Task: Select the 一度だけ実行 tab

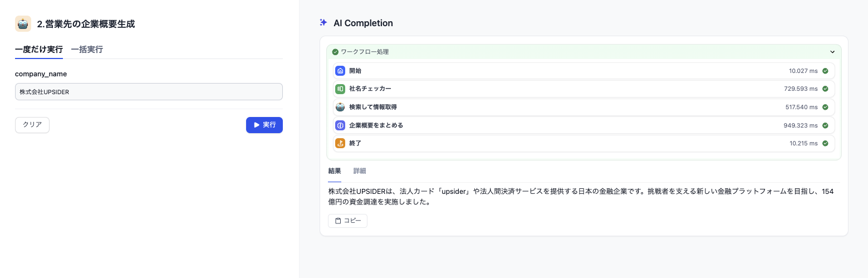Action: [x=38, y=49]
